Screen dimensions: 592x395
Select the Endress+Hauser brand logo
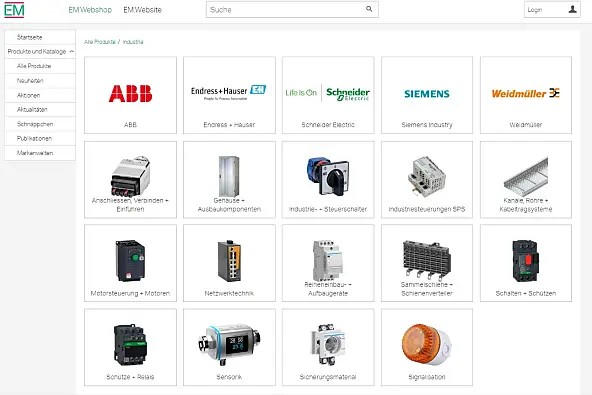(x=229, y=92)
